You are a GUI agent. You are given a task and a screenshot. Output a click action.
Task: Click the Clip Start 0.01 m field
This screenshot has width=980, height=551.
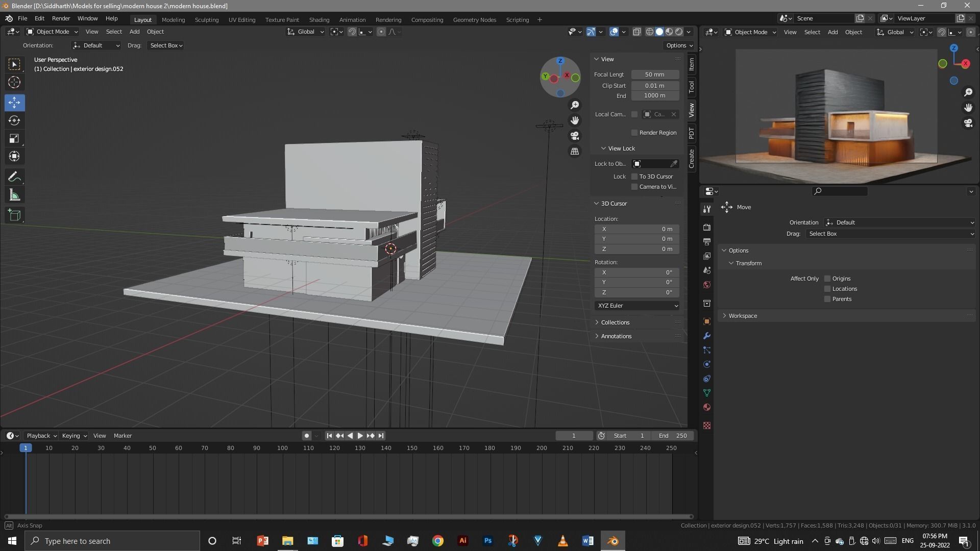(655, 86)
